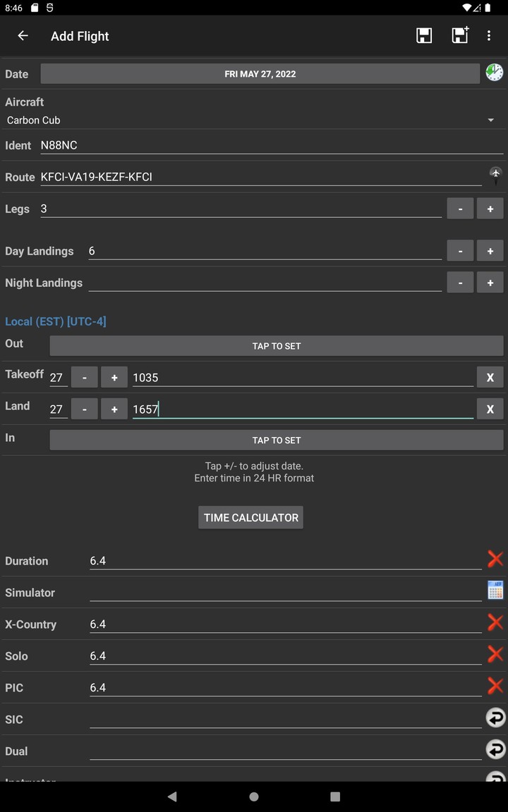Copy duration into Dual with arrow icon

click(495, 749)
